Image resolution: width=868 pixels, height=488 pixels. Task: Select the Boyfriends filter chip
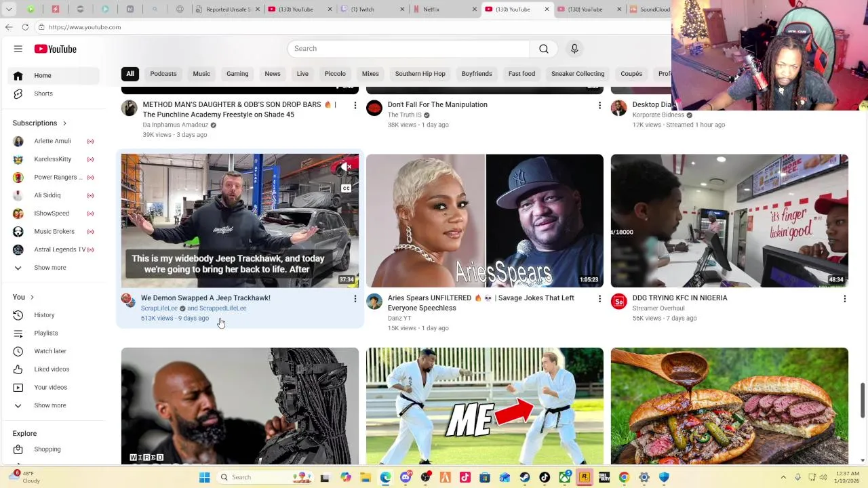477,74
